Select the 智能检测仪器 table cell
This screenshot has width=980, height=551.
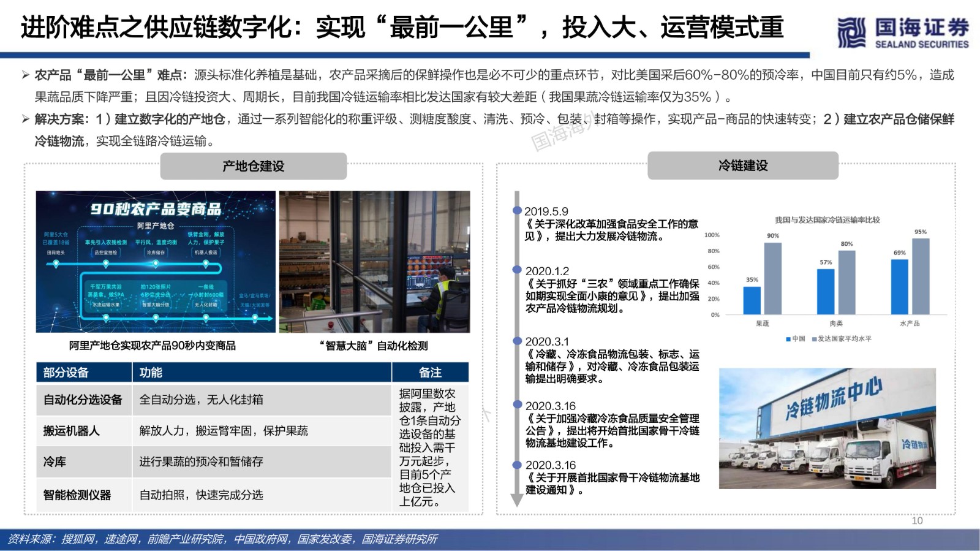click(84, 495)
